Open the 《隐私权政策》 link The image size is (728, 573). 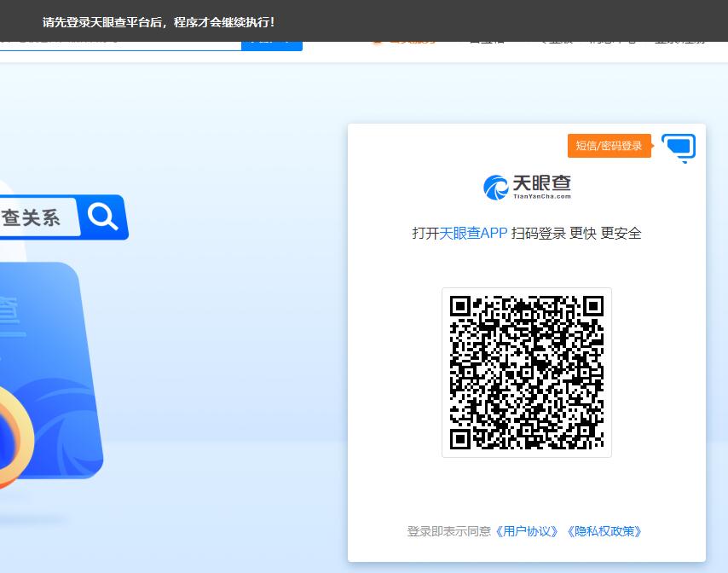[x=604, y=531]
